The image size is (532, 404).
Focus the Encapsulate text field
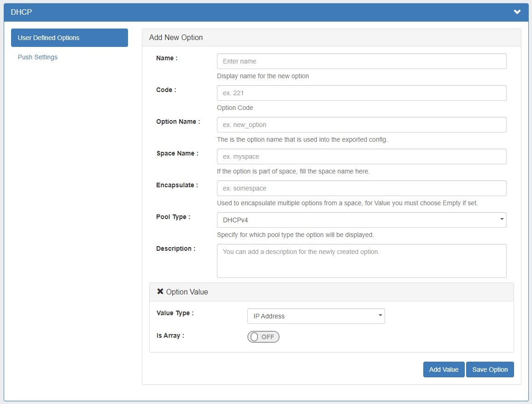point(361,188)
